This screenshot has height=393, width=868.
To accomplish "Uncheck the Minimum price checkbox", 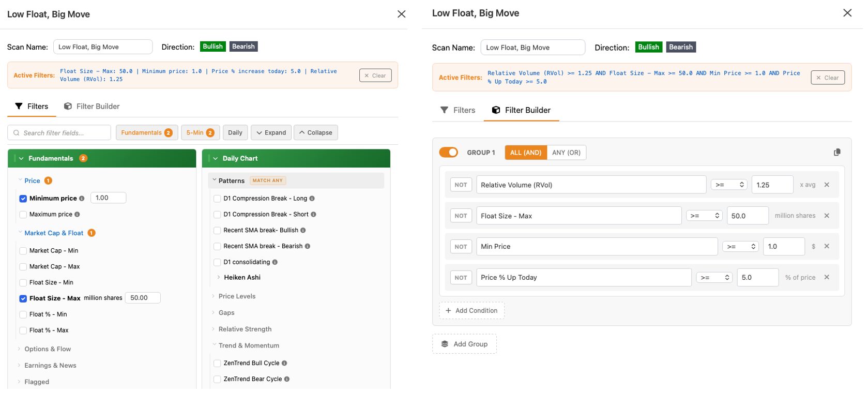I will click(23, 199).
